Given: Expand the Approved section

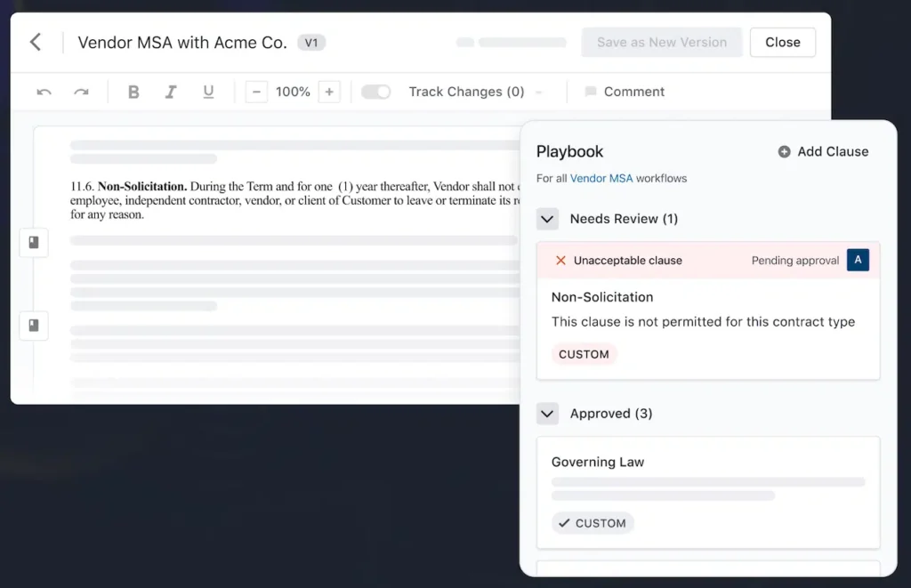Looking at the screenshot, I should pos(547,413).
